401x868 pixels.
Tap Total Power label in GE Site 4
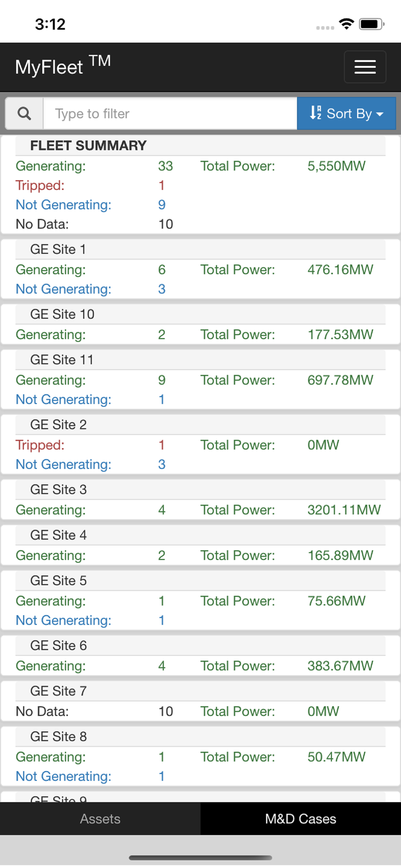click(x=238, y=555)
